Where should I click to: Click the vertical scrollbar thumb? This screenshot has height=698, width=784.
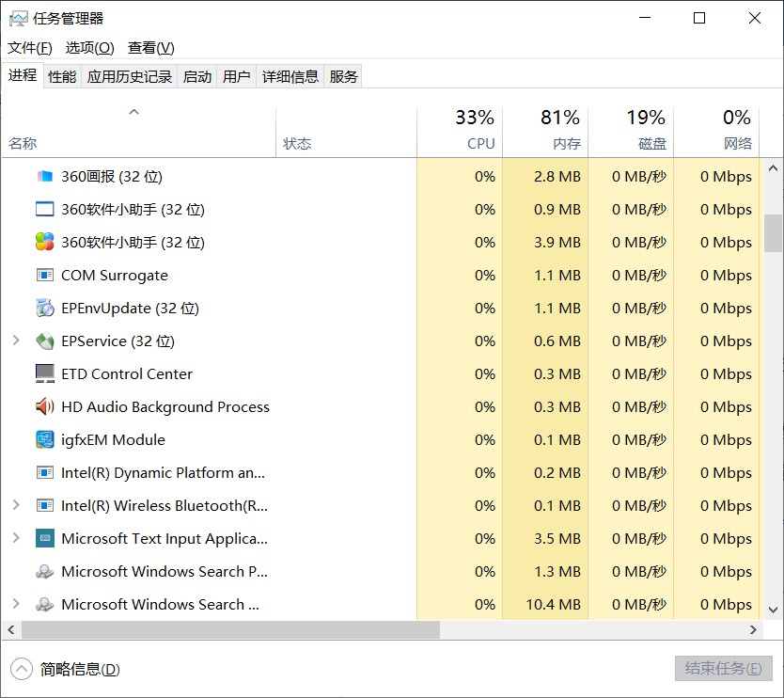click(773, 233)
